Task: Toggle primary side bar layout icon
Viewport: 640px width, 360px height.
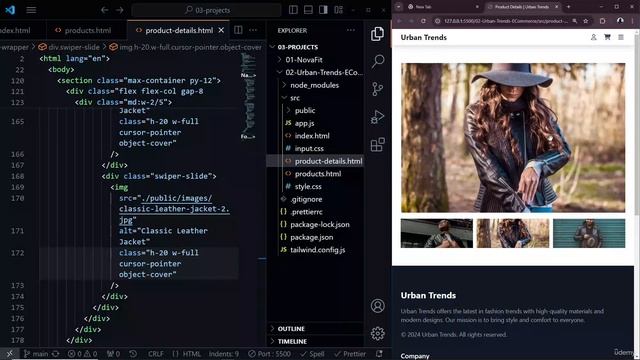Action: pos(293,10)
